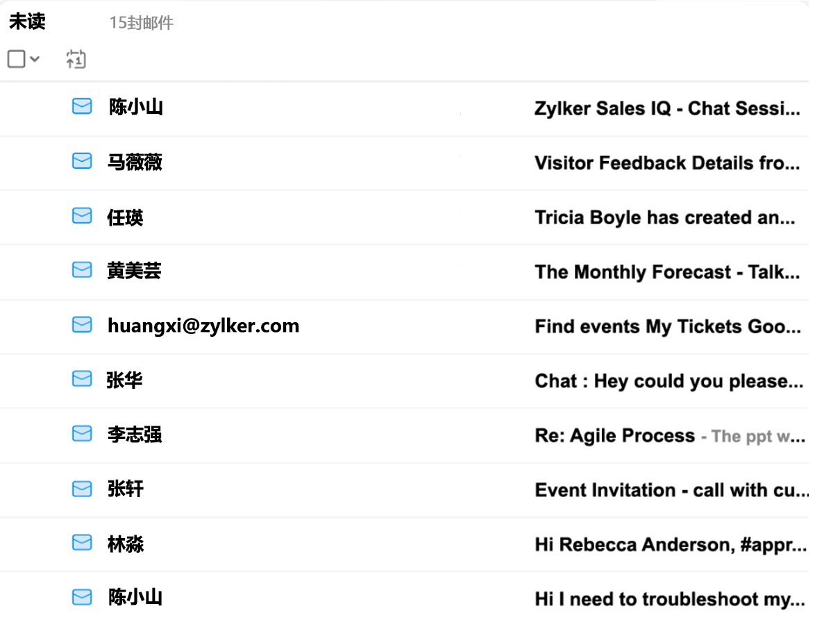Click sender huangxi@zylker.com
This screenshot has height=627, width=840.
[x=203, y=325]
